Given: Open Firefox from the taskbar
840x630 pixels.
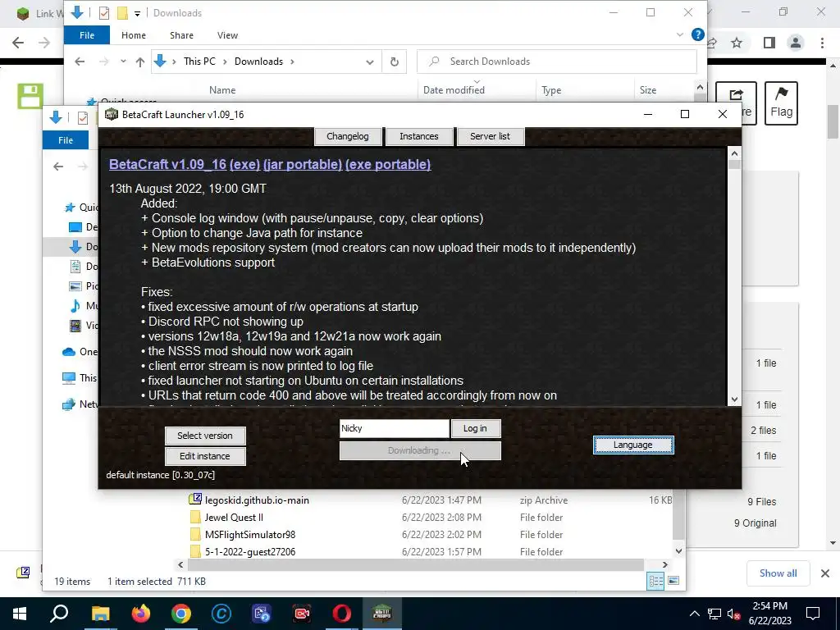Looking at the screenshot, I should point(141,614).
